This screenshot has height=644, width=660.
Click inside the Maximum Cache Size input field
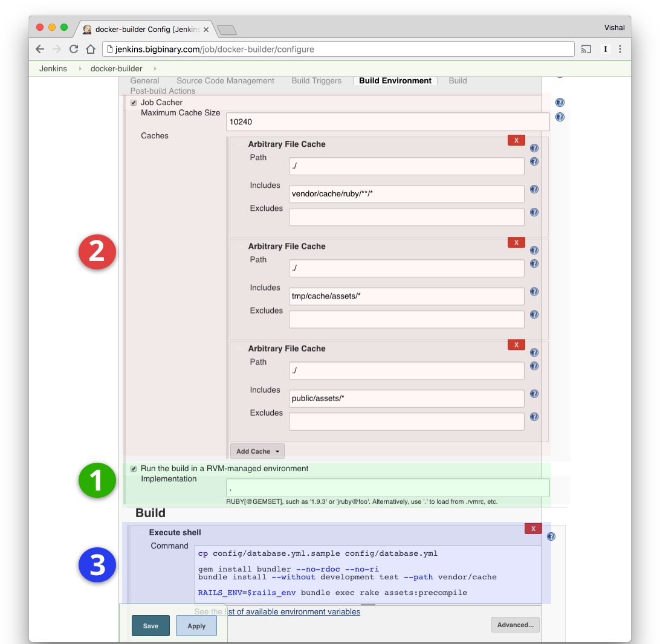click(x=387, y=121)
